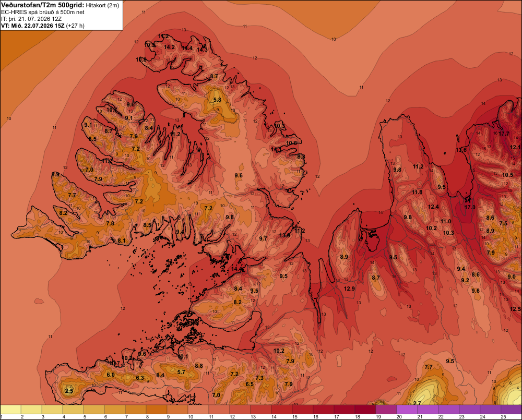This screenshot has height=420, width=522.
Task: Click the legend scale number 17
Action: (337, 417)
